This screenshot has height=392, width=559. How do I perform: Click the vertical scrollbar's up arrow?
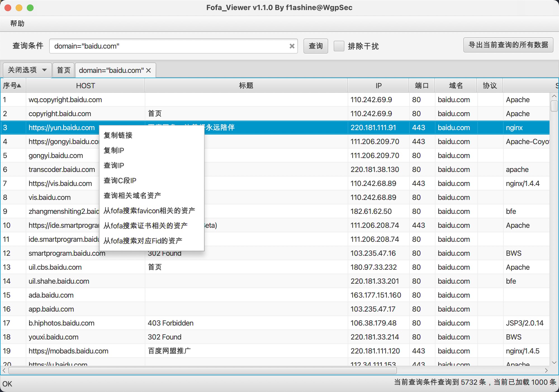(x=554, y=96)
